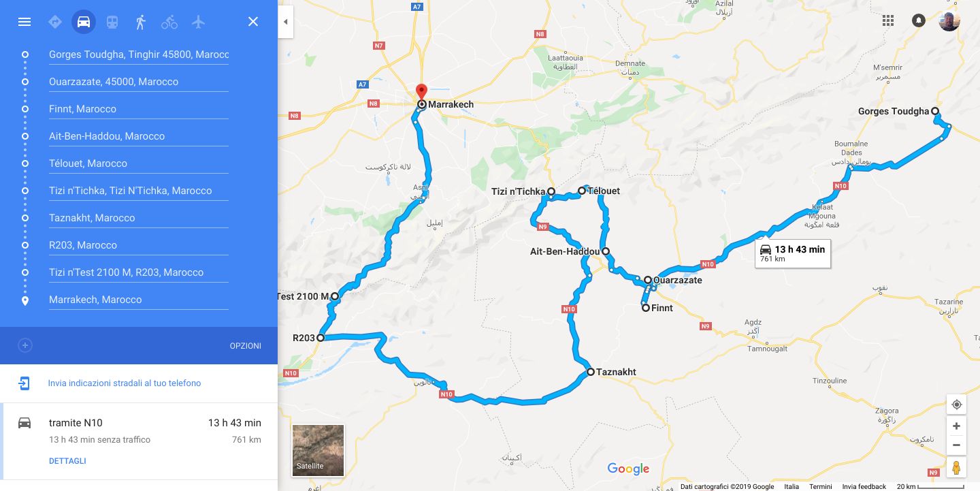Open DETTAGLI for the N10 route
The width and height of the screenshot is (980, 491).
tap(67, 461)
